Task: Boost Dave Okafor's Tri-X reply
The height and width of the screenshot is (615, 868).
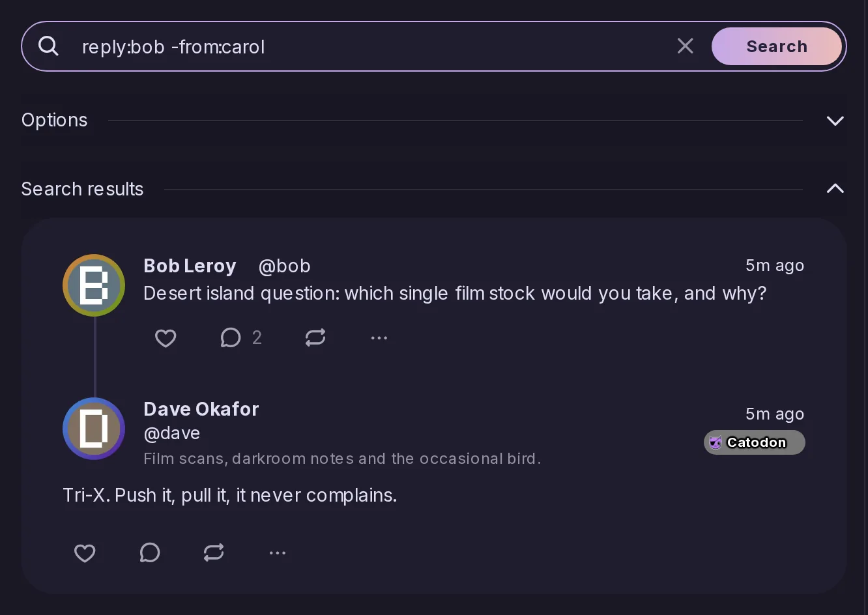Action: tap(214, 552)
